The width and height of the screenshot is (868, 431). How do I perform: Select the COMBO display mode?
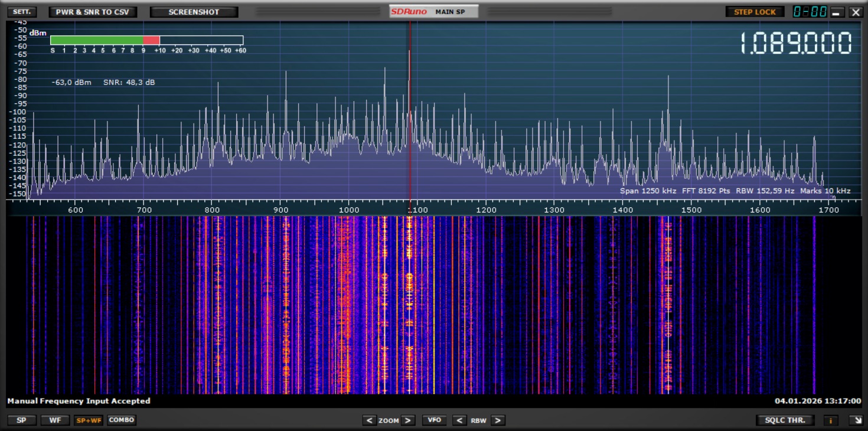tap(122, 420)
